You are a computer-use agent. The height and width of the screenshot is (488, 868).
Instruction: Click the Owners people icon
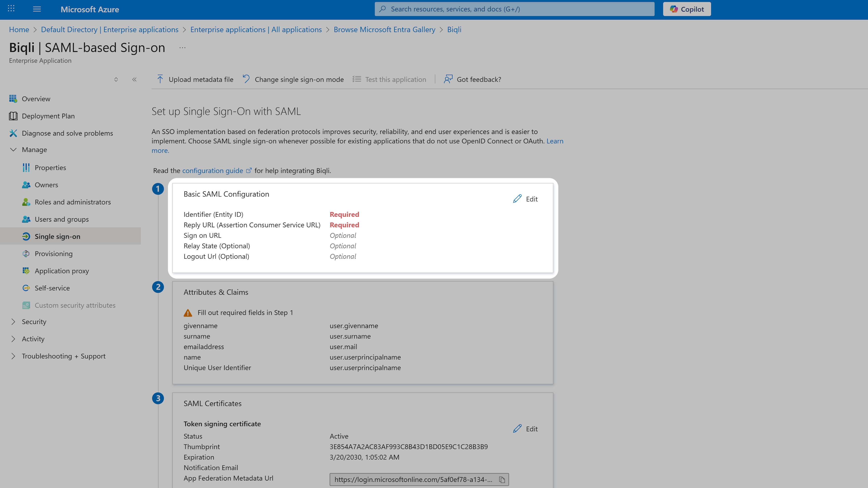26,185
